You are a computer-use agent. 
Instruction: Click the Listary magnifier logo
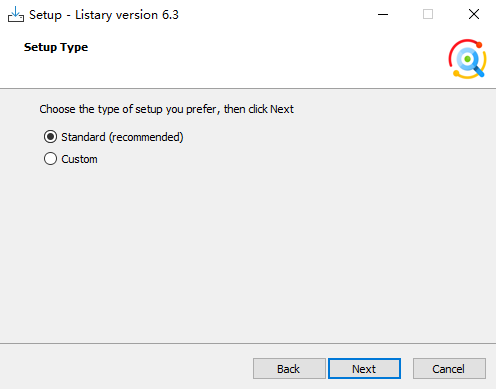tap(467, 59)
